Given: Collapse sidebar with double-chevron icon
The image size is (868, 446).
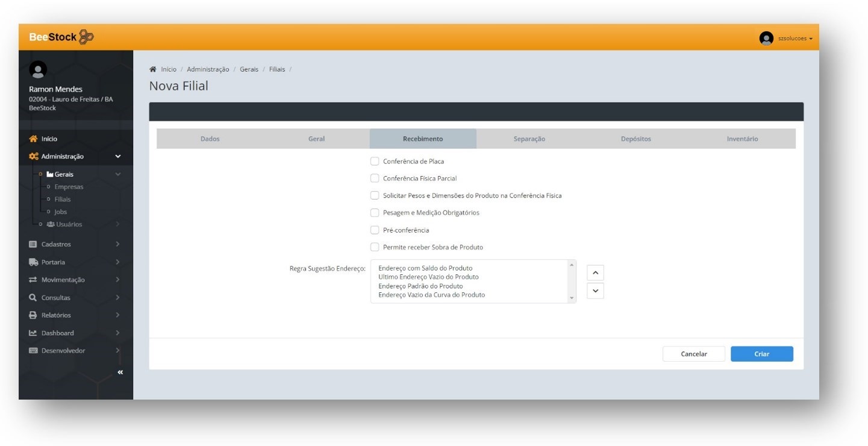Looking at the screenshot, I should tap(120, 372).
